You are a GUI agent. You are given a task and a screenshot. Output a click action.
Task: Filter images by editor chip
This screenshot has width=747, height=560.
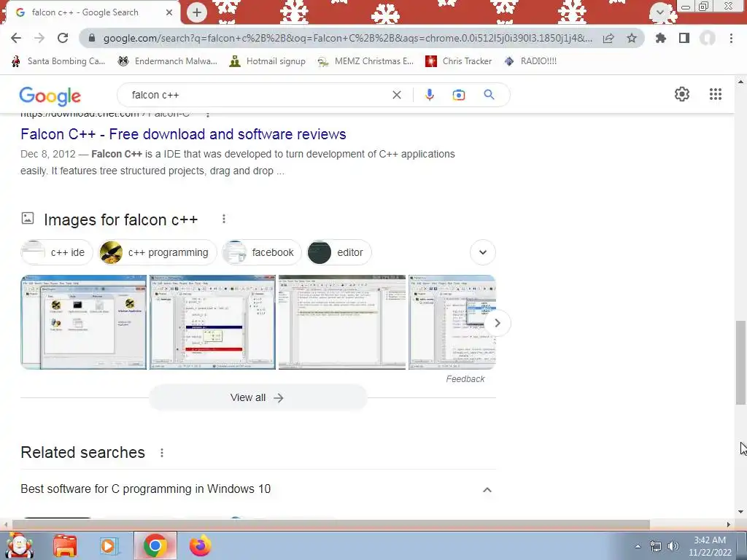pyautogui.click(x=339, y=252)
